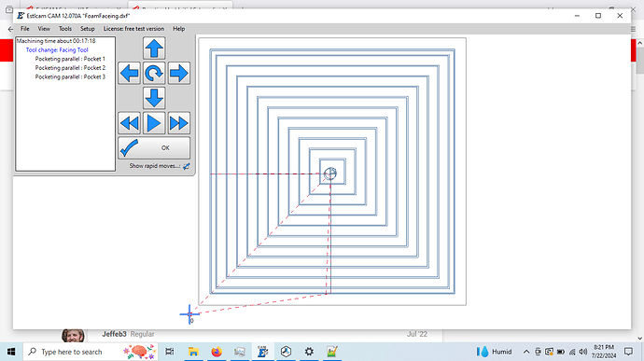Screen dimensions: 644x361
Task: Open Firefox from taskbar
Action: pos(217,352)
